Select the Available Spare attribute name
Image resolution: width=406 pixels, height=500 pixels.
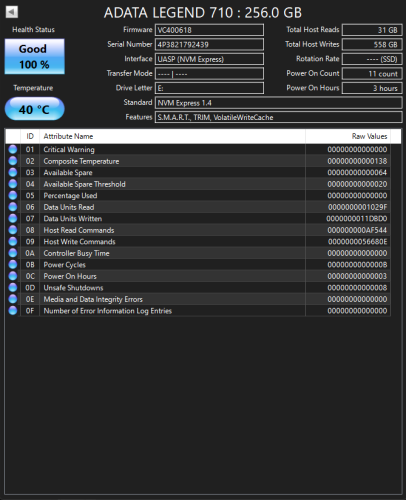click(x=68, y=173)
